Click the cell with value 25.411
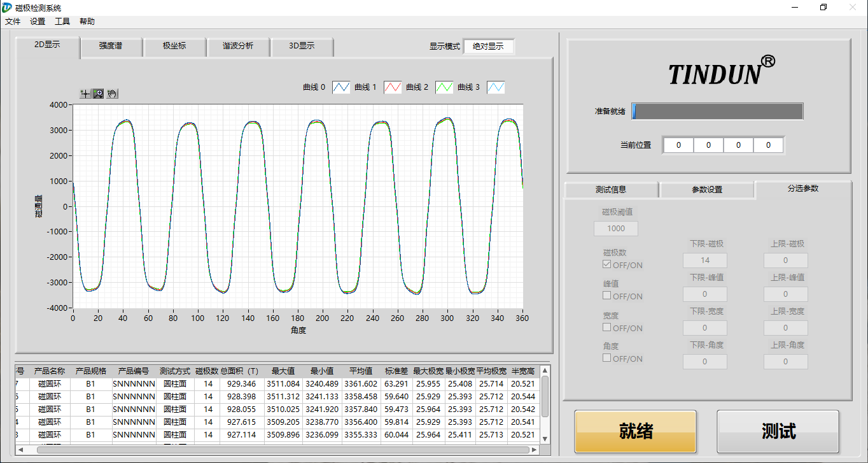Screen dimensions: 868x463 [x=460, y=434]
